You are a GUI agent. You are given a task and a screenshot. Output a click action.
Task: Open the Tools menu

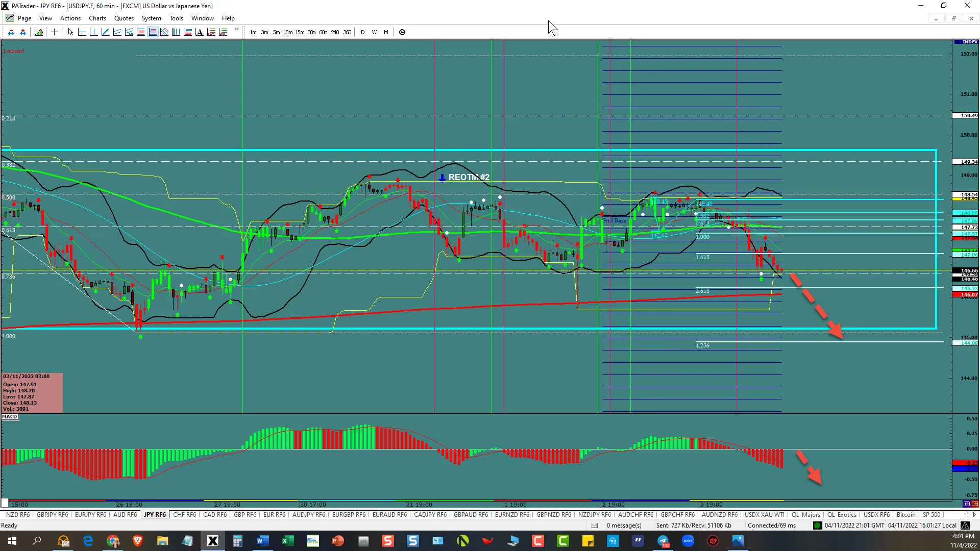coord(176,18)
